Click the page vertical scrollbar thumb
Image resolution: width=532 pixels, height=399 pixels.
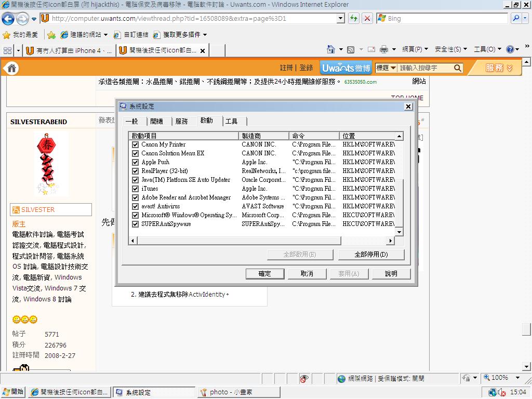tap(526, 329)
